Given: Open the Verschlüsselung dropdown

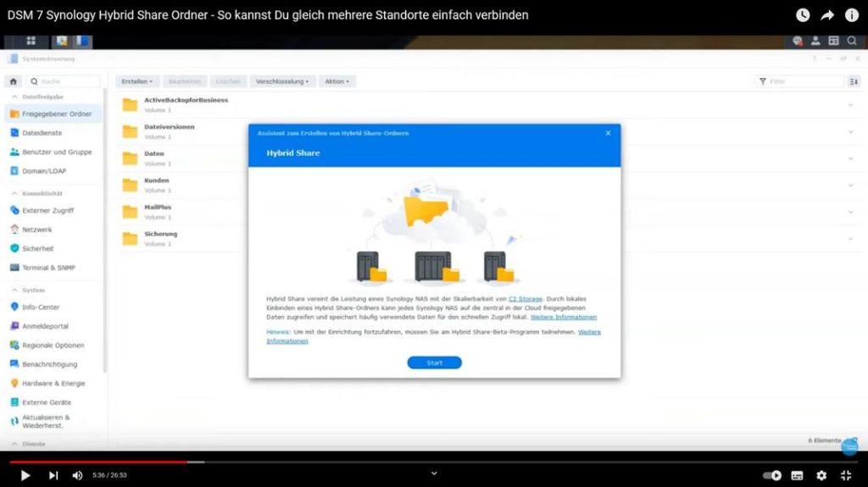Looking at the screenshot, I should tap(282, 81).
